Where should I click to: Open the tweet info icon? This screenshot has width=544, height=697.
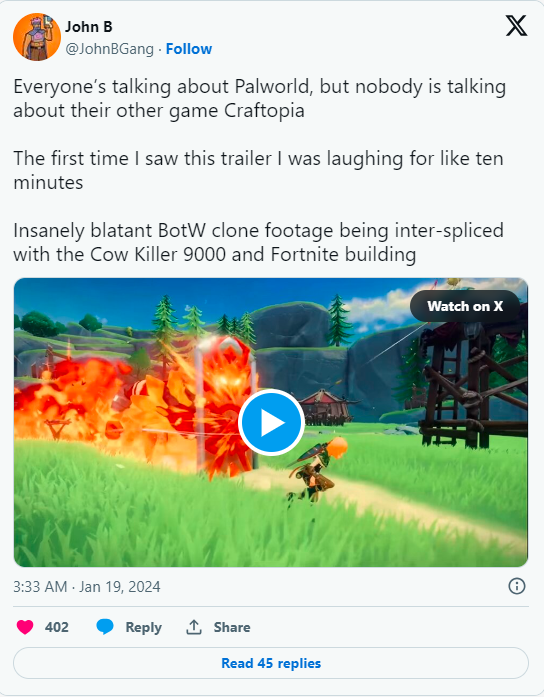[x=516, y=586]
